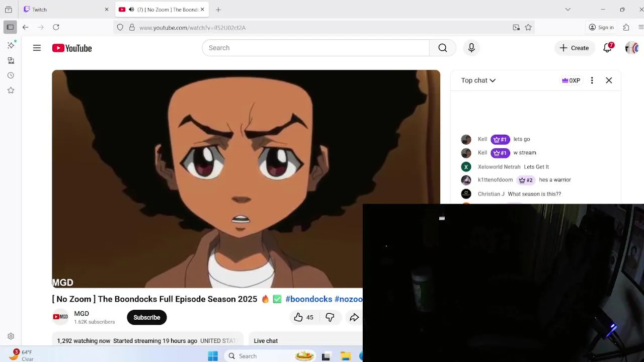Open YouTube notifications bell

point(608,48)
